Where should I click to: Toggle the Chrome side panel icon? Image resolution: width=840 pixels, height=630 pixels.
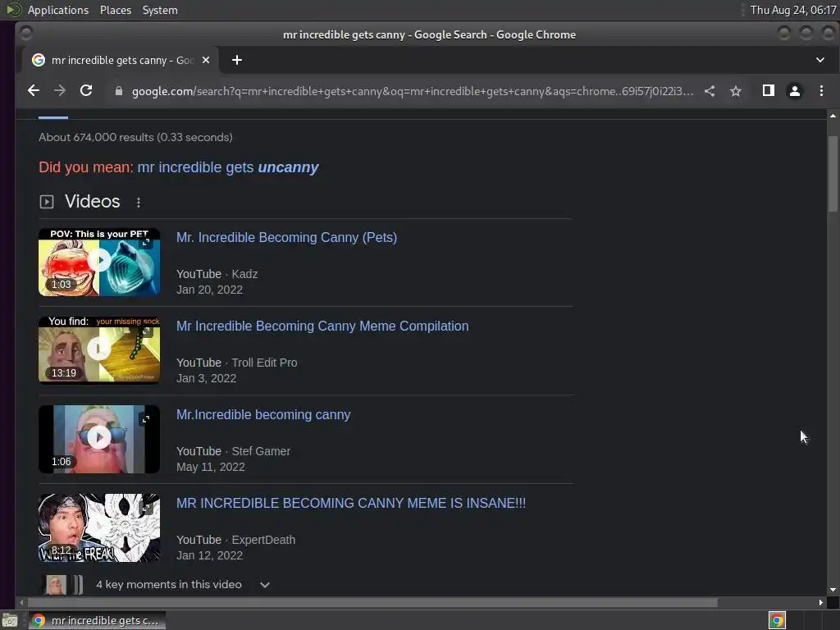click(768, 90)
